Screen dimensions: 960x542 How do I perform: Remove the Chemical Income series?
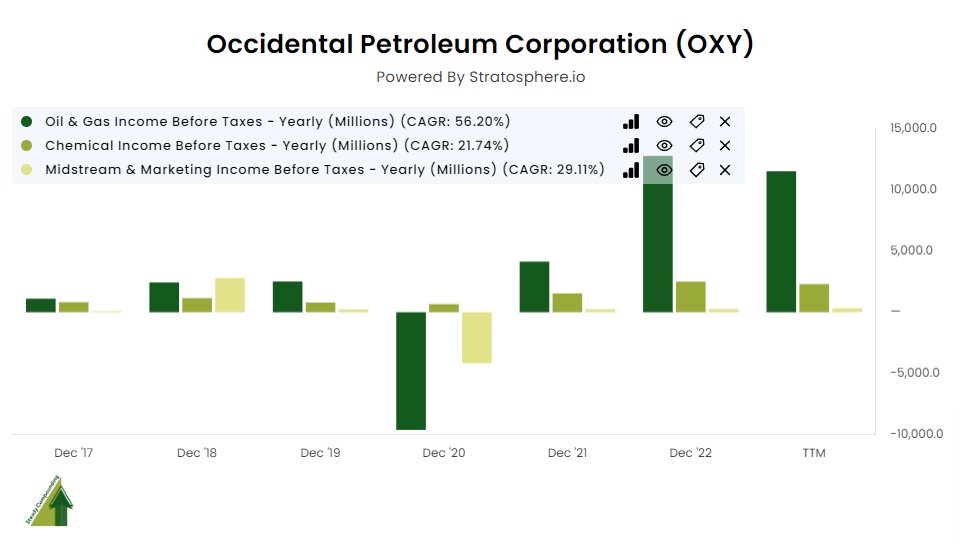pos(725,146)
